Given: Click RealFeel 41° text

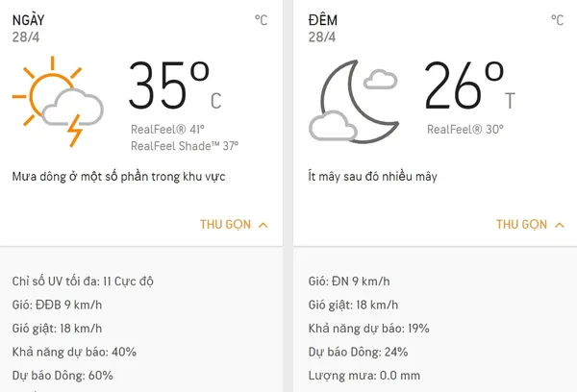Looking at the screenshot, I should (167, 129).
